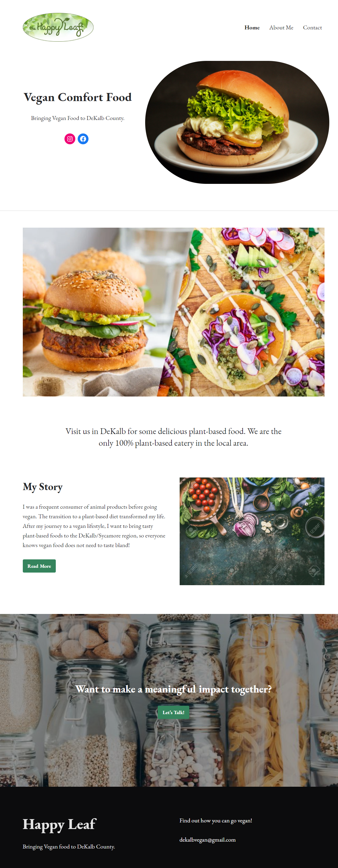This screenshot has width=338, height=868.
Task: Click the burger and tacos banner image
Action: pyautogui.click(x=174, y=312)
